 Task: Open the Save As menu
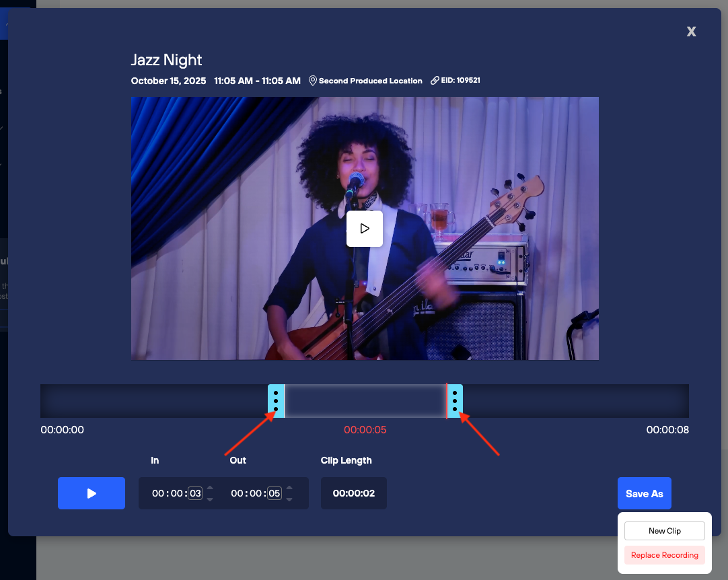click(x=644, y=493)
